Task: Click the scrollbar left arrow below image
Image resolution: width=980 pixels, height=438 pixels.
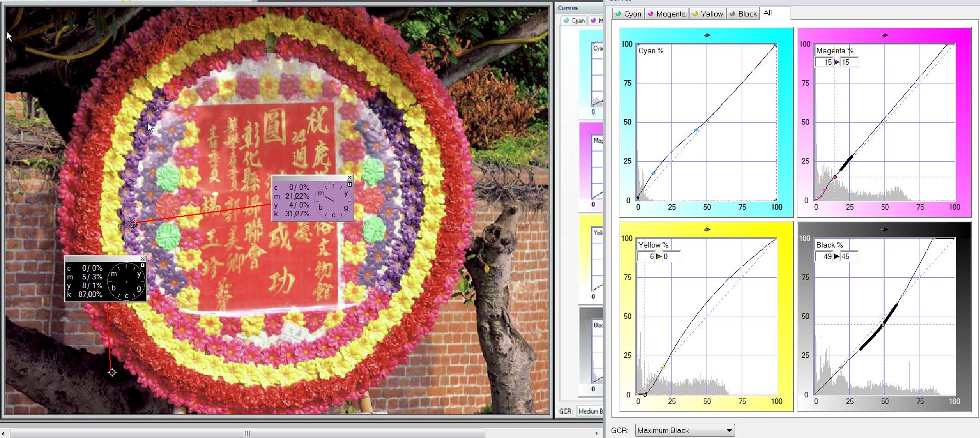Action: pyautogui.click(x=4, y=433)
